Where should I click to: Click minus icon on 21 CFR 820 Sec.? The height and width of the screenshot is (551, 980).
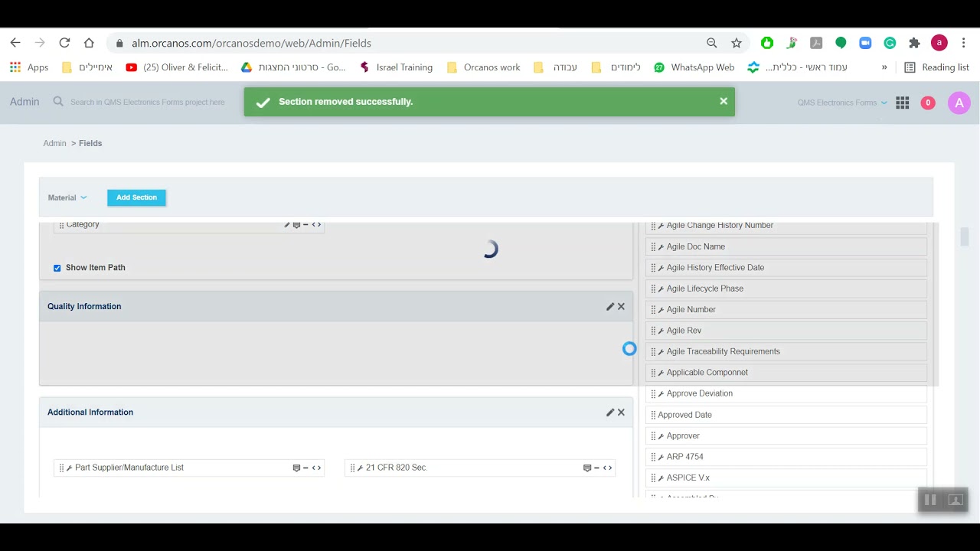point(596,468)
